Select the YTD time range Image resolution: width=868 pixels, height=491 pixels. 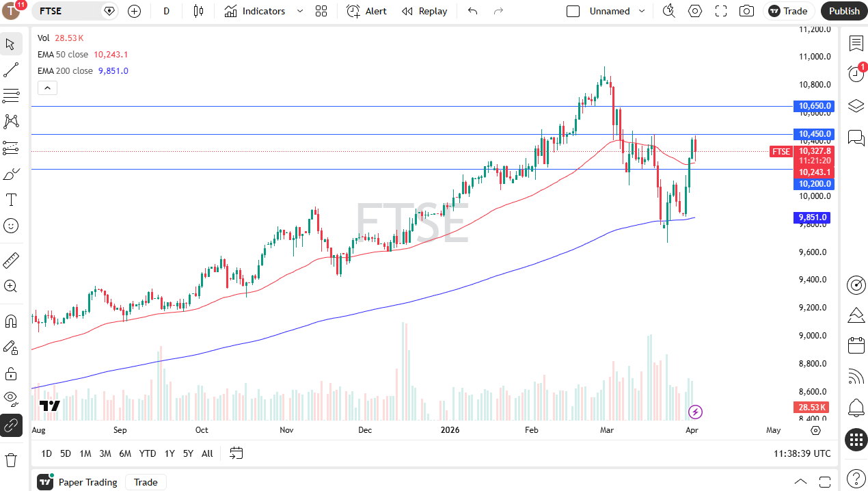[148, 453]
